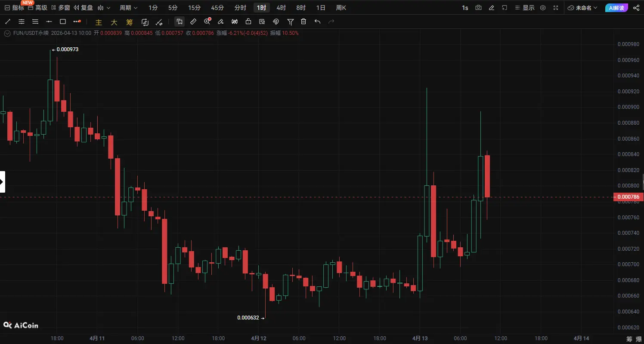Select the 15分 timeframe
Screen dimensions: 644x344
(x=194, y=8)
